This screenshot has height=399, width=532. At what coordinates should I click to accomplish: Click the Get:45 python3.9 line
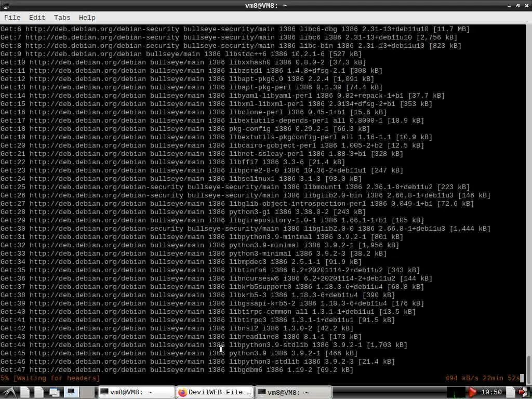click(x=179, y=353)
